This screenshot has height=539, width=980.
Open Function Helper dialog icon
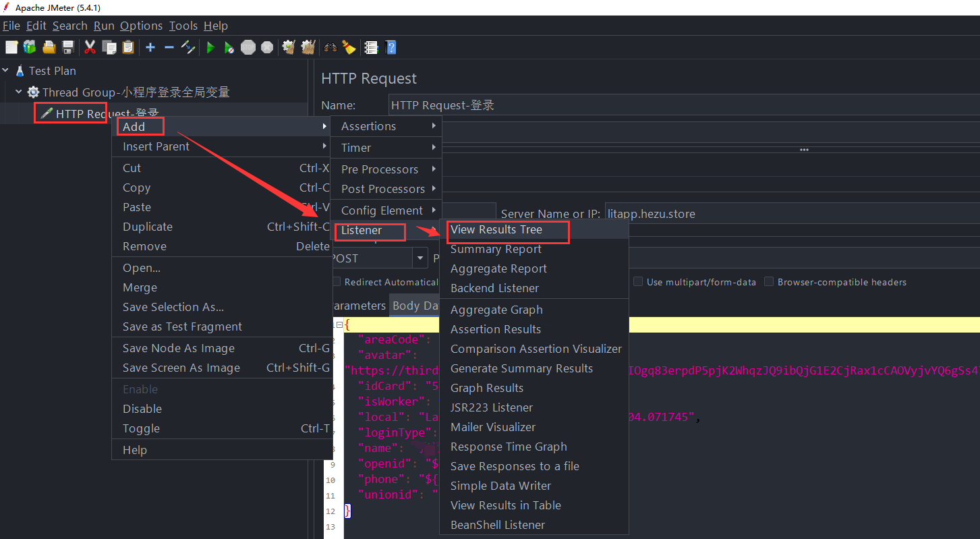[371, 47]
